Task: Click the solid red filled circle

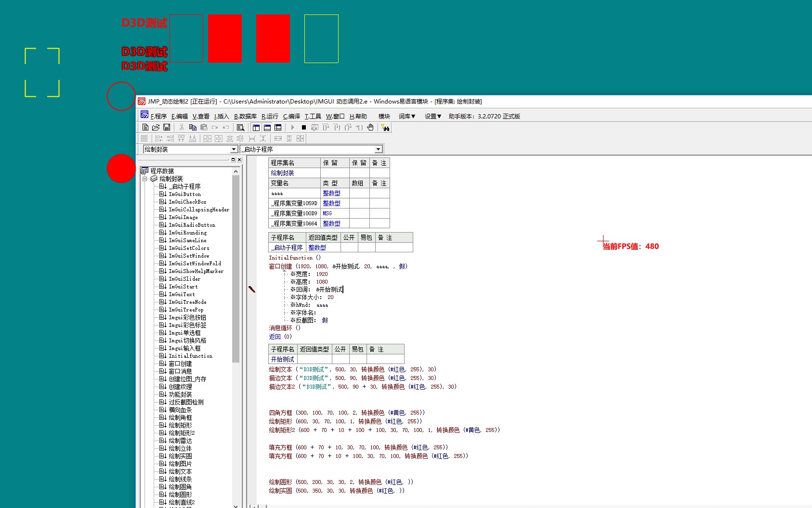Action: click(121, 169)
